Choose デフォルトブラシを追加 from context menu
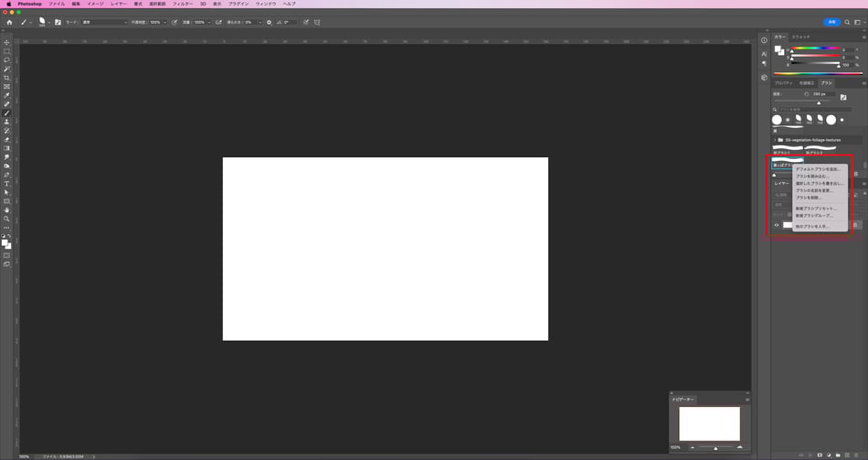868x460 pixels. point(818,169)
